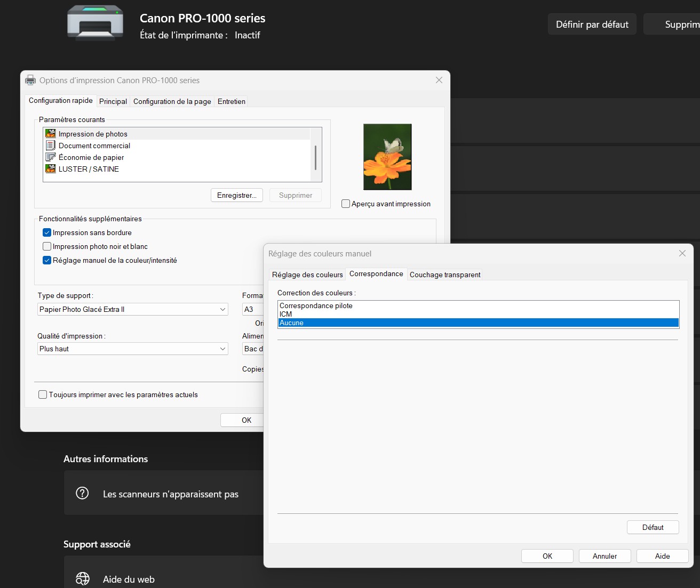The width and height of the screenshot is (700, 588).
Task: Check Aperçu avant impression
Action: point(346,204)
